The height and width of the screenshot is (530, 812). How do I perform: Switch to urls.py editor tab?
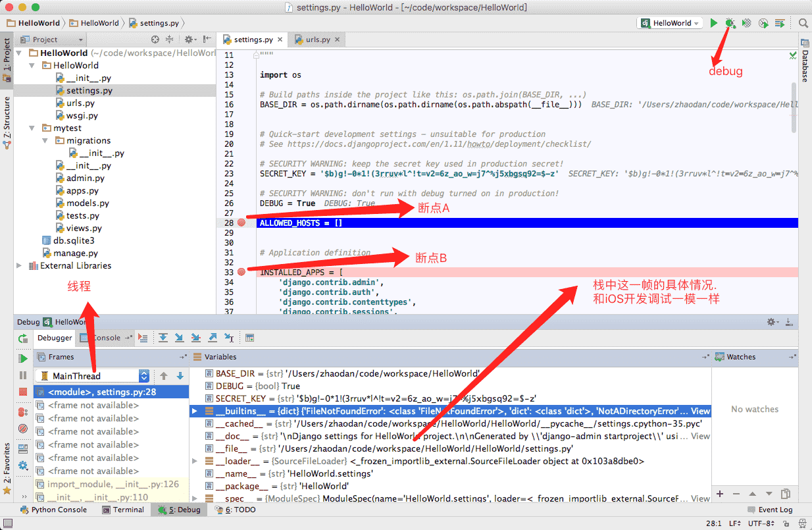[318, 40]
